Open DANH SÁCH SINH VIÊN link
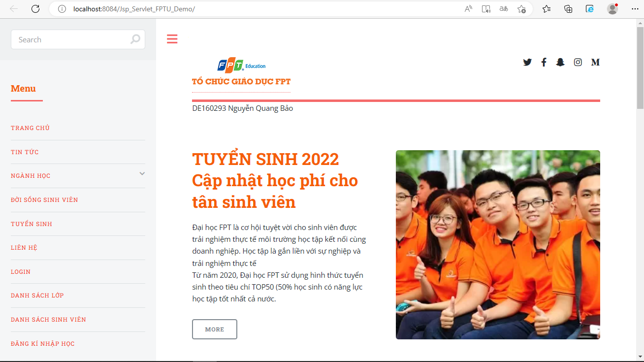This screenshot has height=362, width=644. pyautogui.click(x=48, y=320)
